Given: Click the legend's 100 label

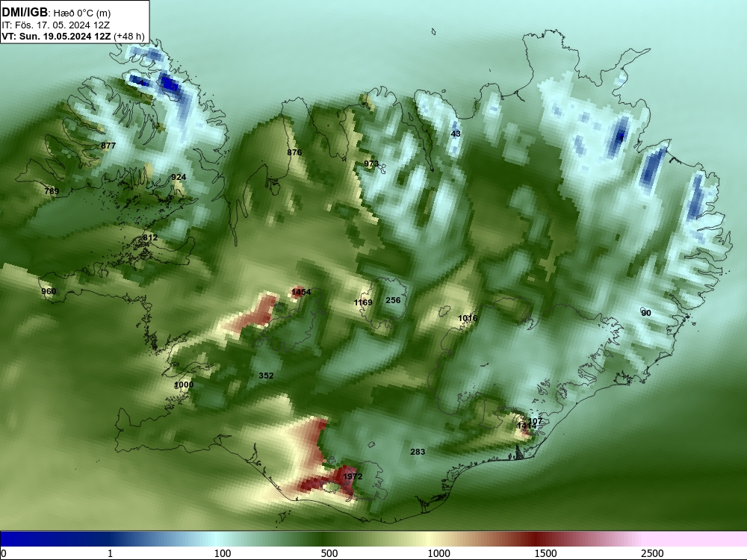Looking at the screenshot, I should (x=223, y=553).
